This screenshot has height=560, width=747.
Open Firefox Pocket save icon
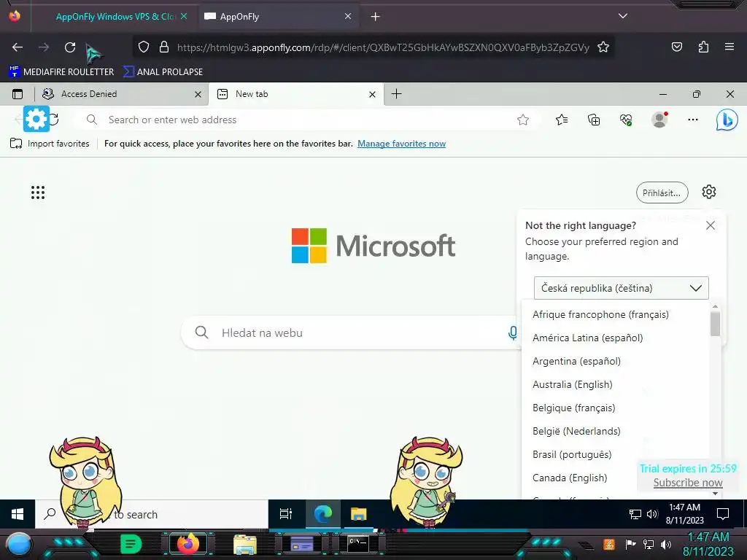(x=676, y=47)
